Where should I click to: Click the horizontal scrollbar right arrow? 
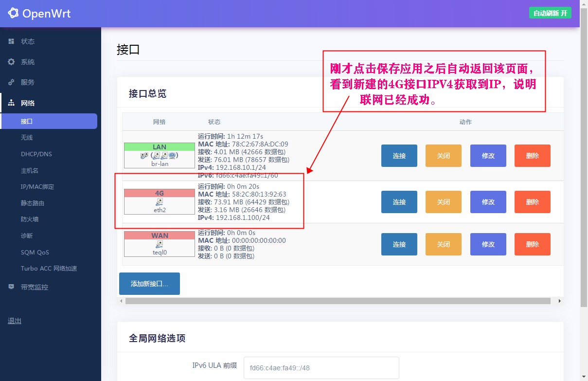[x=560, y=301]
